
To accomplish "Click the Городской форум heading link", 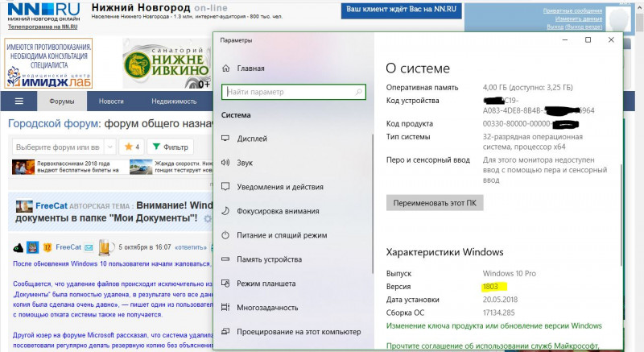I will (52, 123).
